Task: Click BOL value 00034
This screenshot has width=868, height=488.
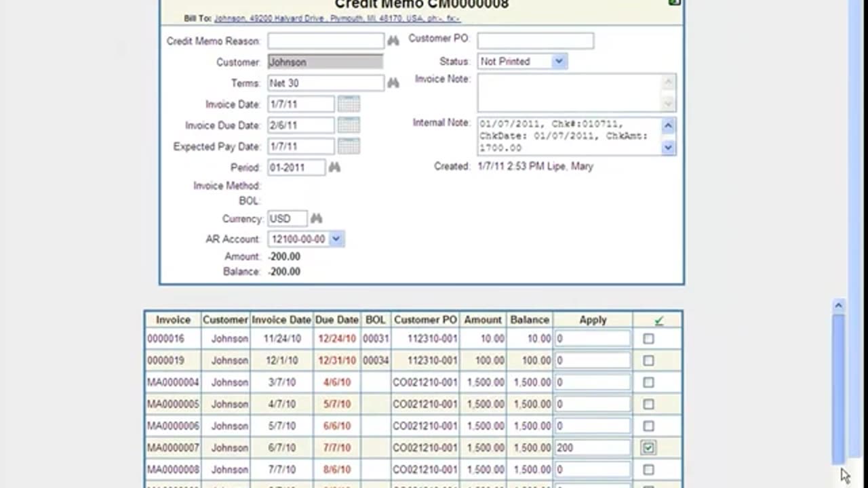Action: pyautogui.click(x=376, y=361)
